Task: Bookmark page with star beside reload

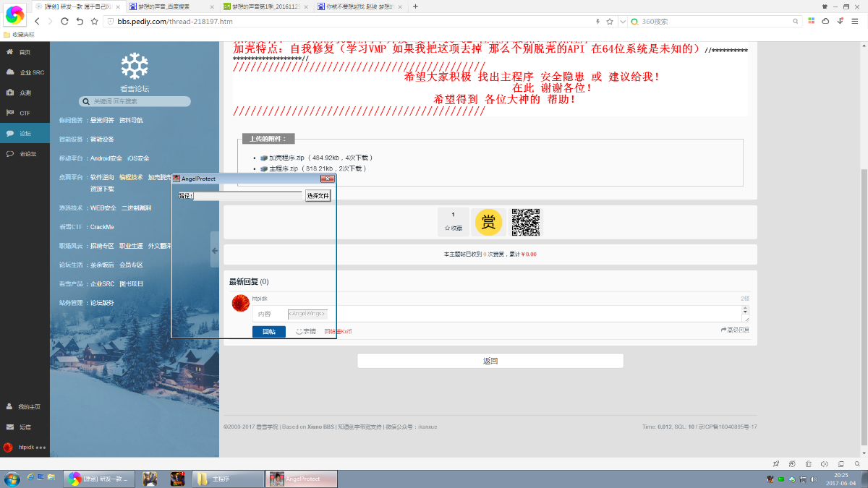Action: [94, 21]
